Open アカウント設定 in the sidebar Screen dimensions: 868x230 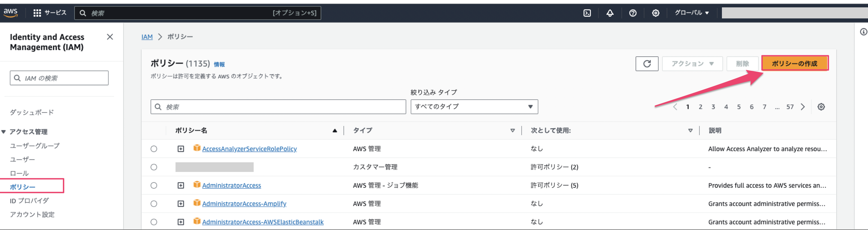32,214
